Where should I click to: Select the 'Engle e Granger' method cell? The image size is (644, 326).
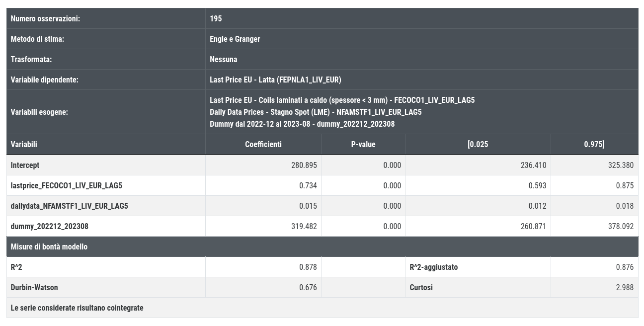click(235, 39)
